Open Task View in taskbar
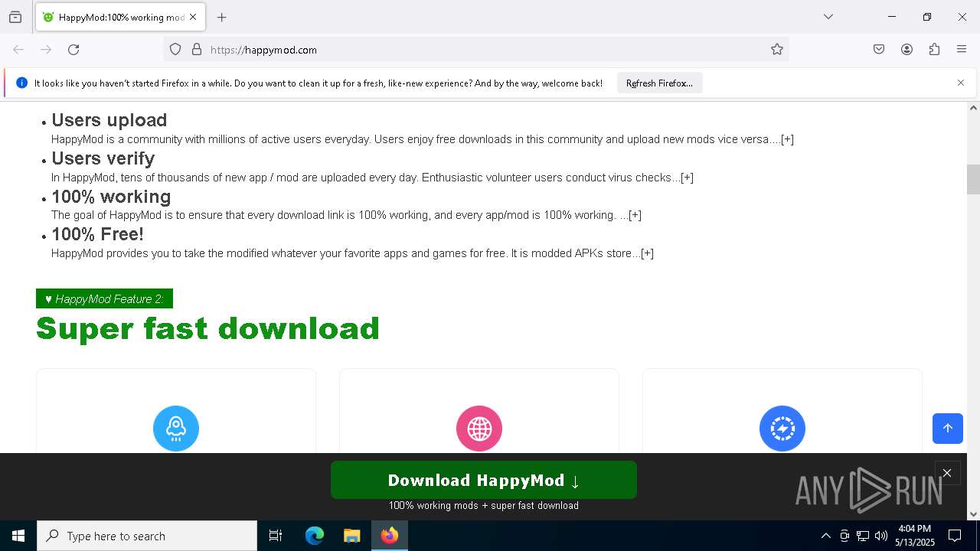This screenshot has width=980, height=551. 276,536
